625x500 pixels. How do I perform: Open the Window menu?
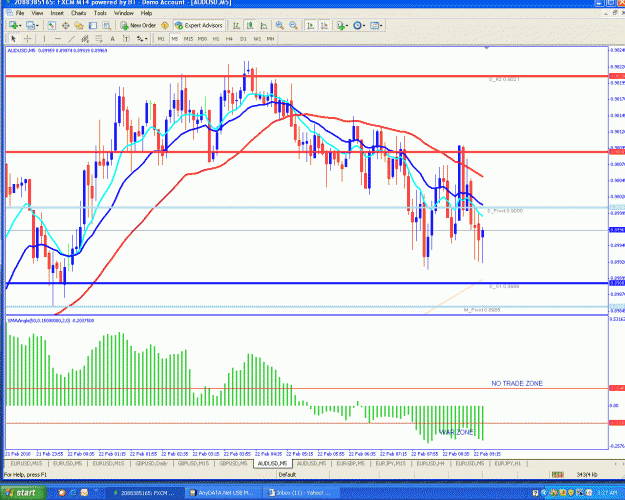(124, 13)
